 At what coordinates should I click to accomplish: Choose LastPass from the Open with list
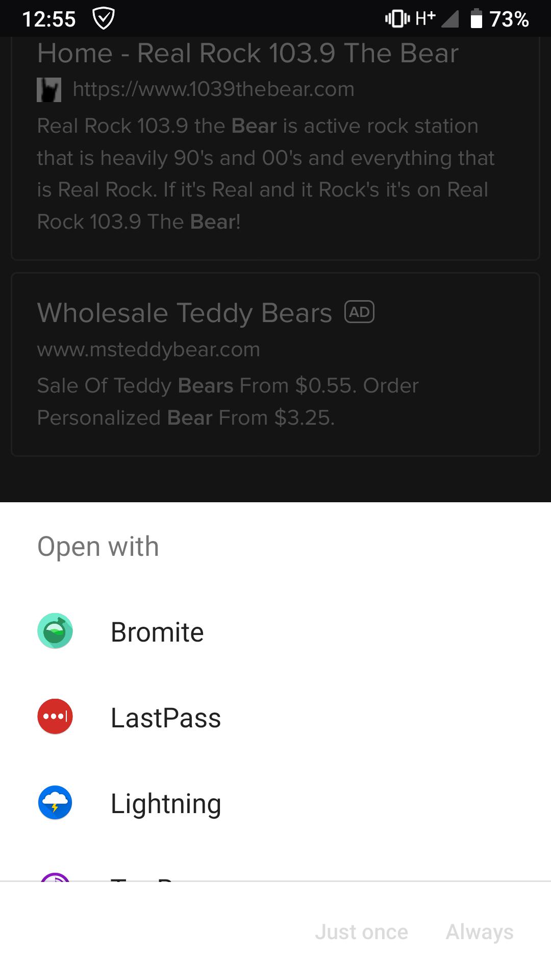[x=166, y=718]
